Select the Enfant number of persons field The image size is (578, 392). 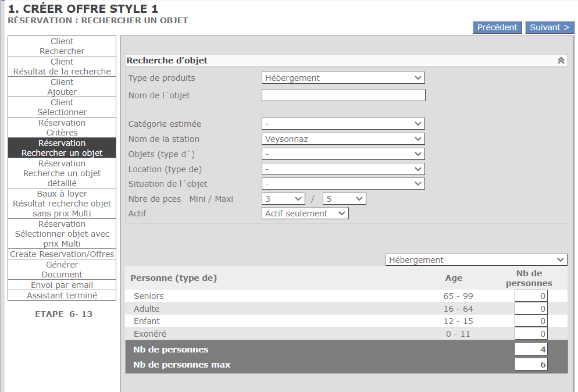point(530,322)
